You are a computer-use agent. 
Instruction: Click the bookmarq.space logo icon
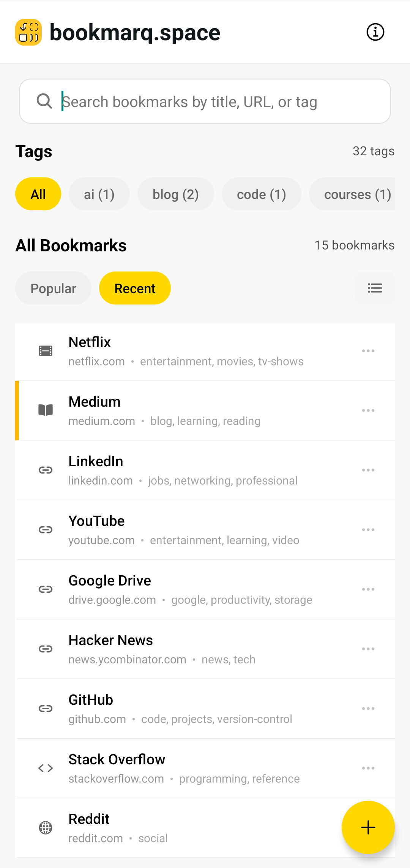pyautogui.click(x=28, y=32)
